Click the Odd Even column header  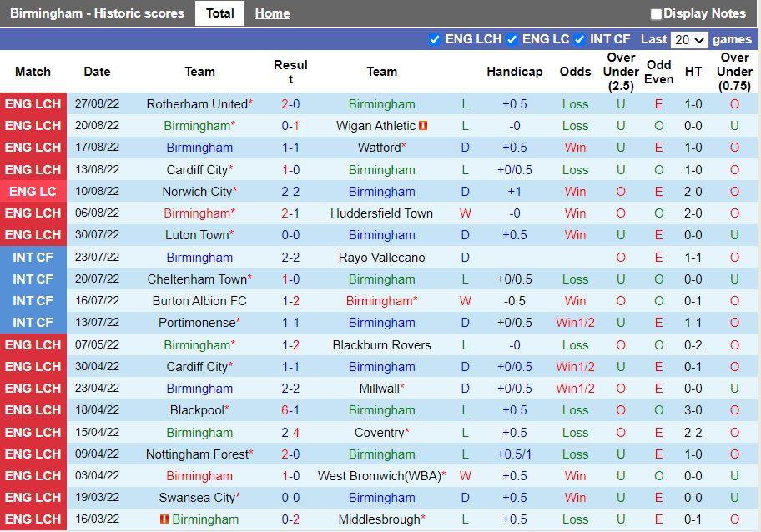point(658,72)
